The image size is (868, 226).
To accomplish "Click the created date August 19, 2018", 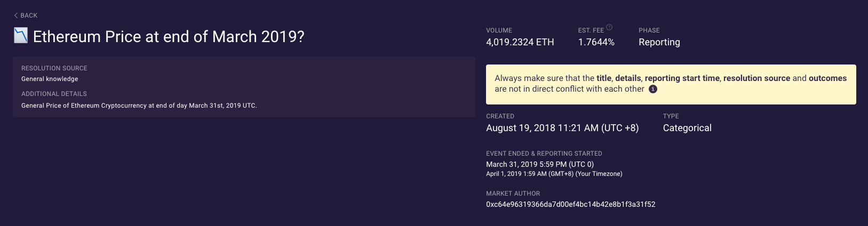I will [x=562, y=128].
